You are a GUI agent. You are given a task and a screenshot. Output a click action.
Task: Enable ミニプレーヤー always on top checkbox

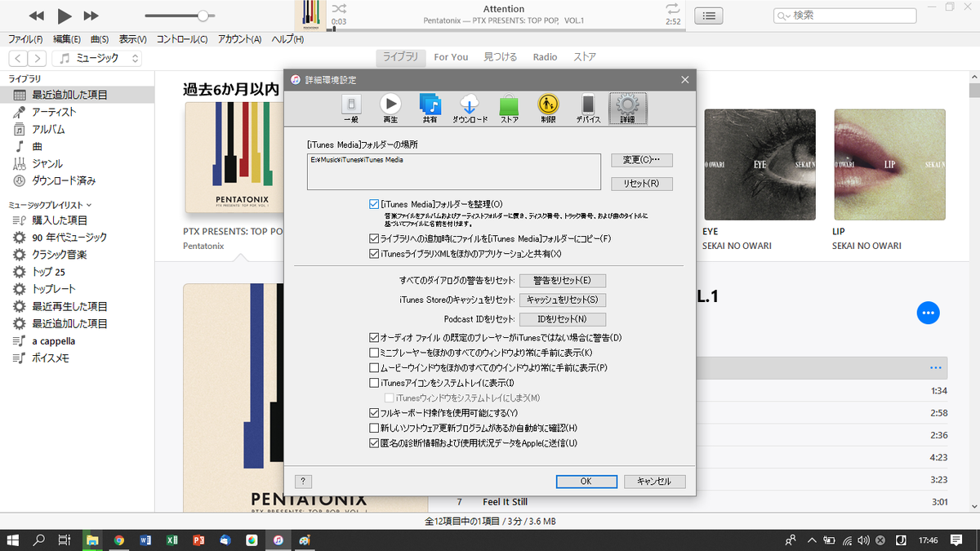pos(374,353)
